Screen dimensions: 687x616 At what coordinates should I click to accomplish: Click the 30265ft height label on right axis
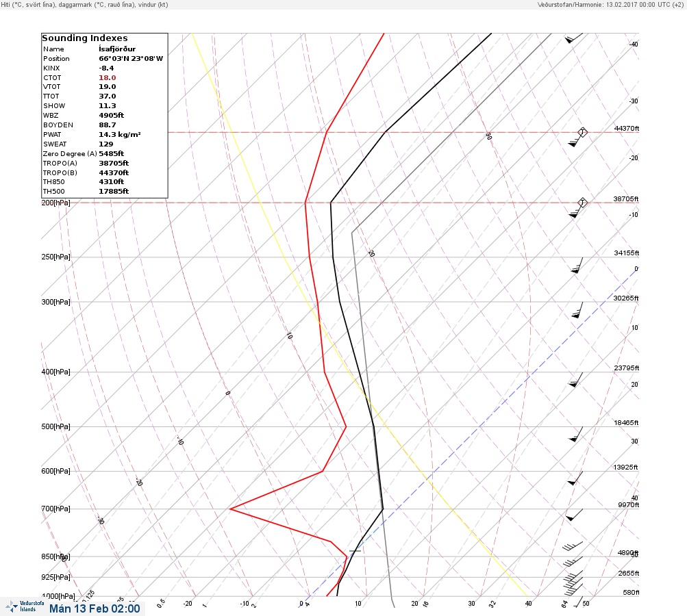pyautogui.click(x=626, y=298)
